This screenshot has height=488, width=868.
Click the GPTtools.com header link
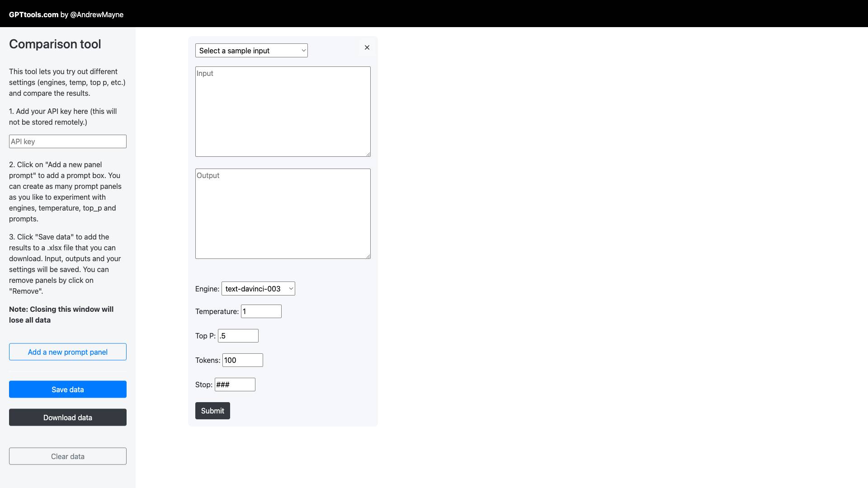point(33,14)
